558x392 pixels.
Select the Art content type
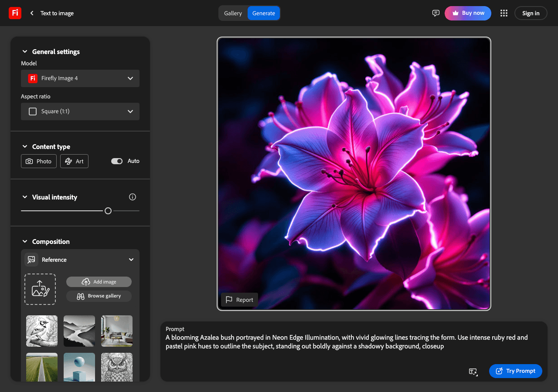[x=74, y=161]
